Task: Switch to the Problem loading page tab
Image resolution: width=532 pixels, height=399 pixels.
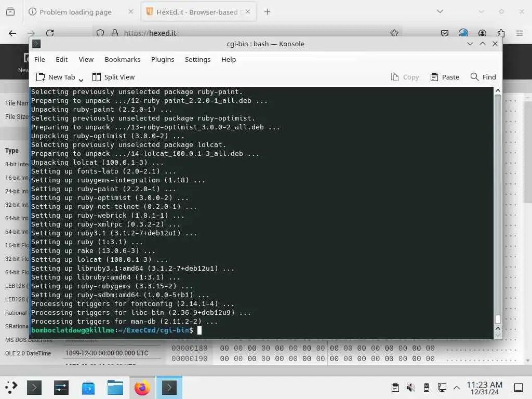Action: [x=75, y=12]
